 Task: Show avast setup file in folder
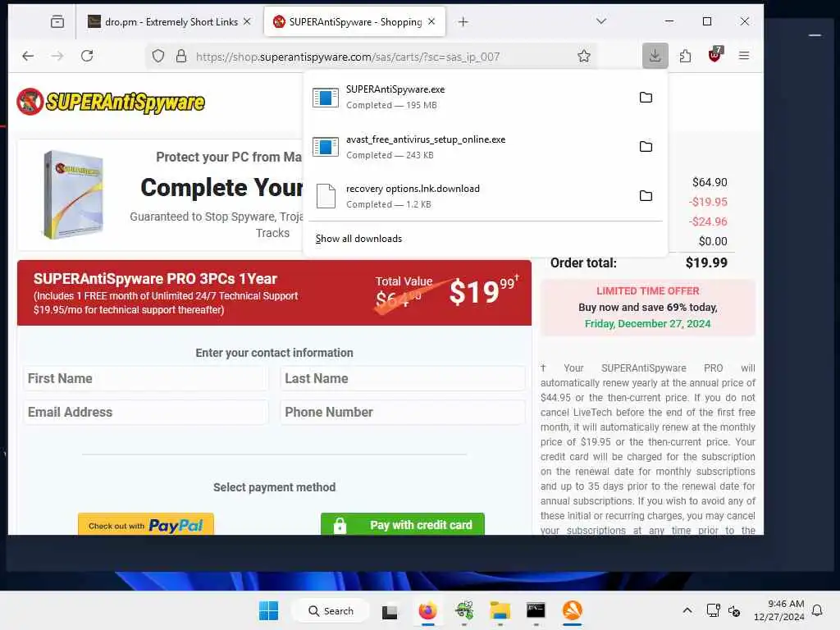point(646,146)
